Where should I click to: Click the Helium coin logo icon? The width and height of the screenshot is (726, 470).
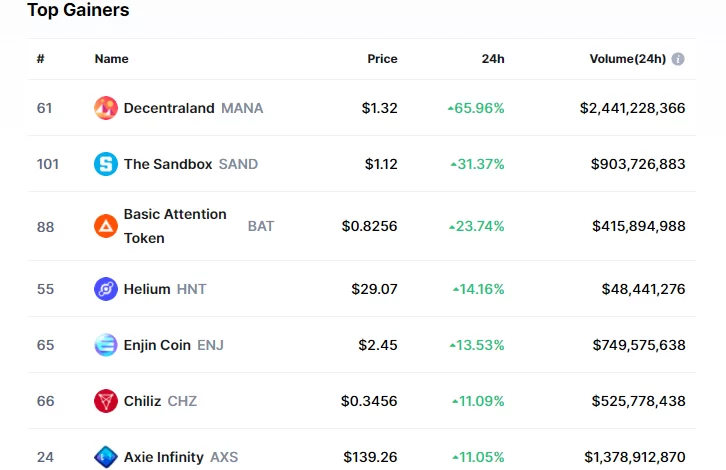click(106, 289)
